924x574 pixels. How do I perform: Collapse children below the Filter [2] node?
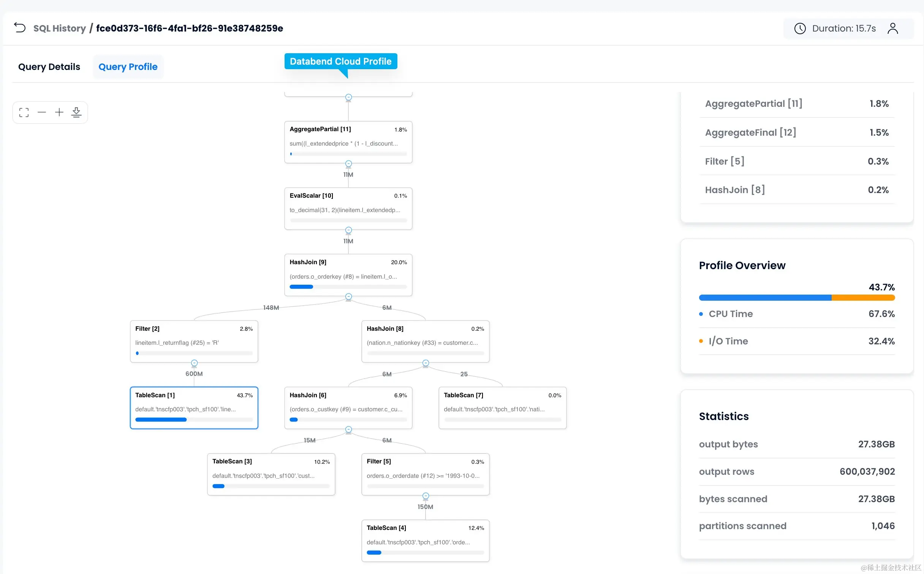click(194, 363)
